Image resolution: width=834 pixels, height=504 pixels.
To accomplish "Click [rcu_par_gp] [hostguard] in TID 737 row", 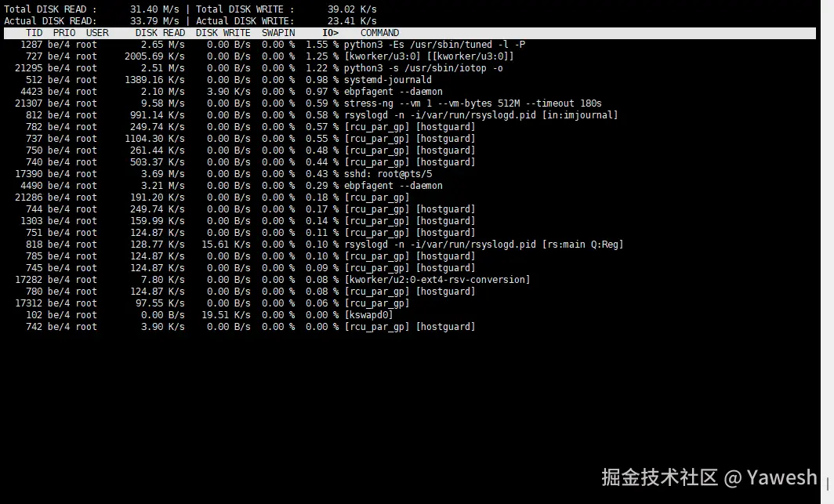I will pyautogui.click(x=409, y=139).
